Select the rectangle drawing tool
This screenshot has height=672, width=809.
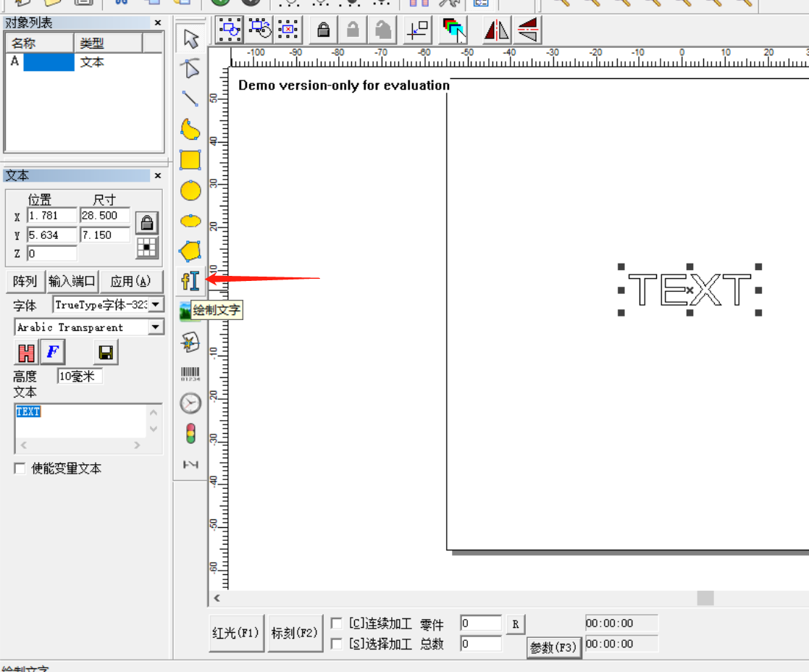[190, 160]
